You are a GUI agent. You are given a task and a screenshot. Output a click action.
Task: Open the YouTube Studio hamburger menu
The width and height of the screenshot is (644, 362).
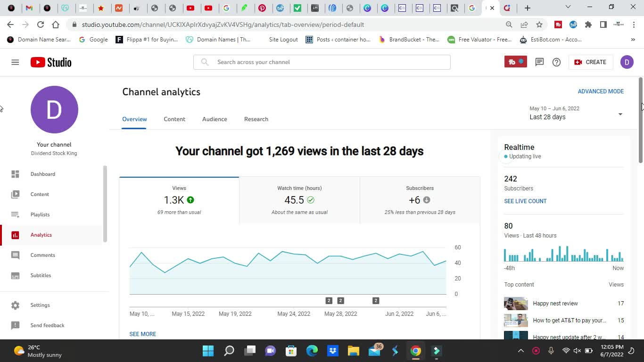click(x=15, y=62)
